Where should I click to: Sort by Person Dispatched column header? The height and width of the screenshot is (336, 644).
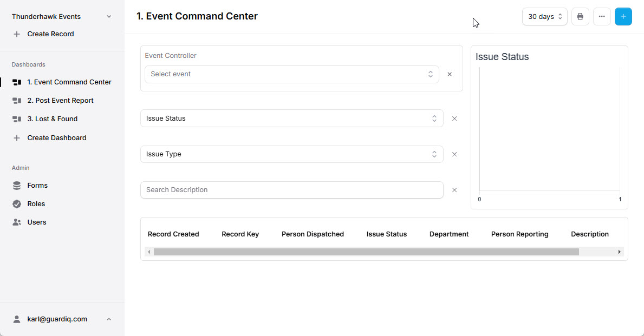313,234
